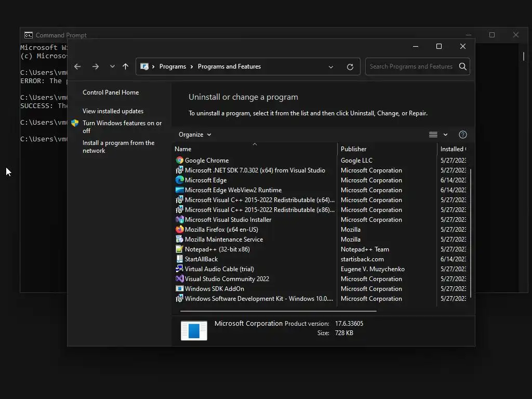Select StartAllBack entry name
This screenshot has height=399, width=532.
coord(201,259)
